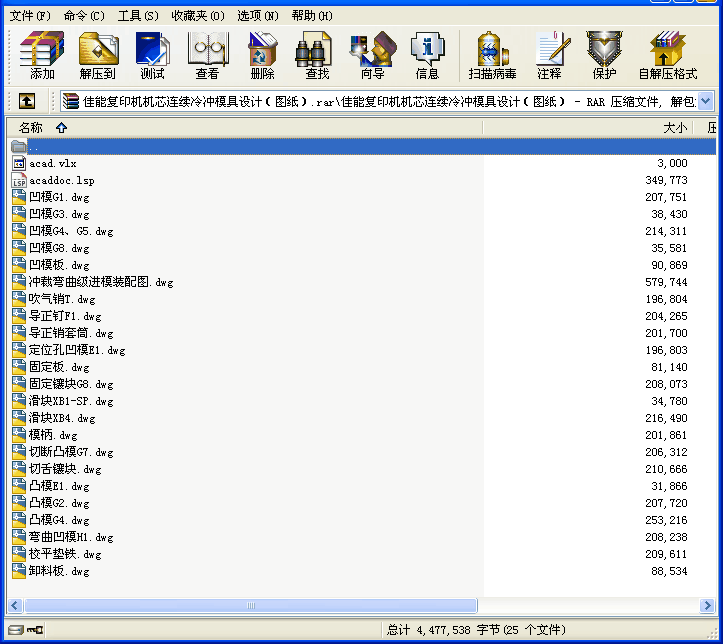Click size value 579,744
The image size is (723, 644).
666,282
